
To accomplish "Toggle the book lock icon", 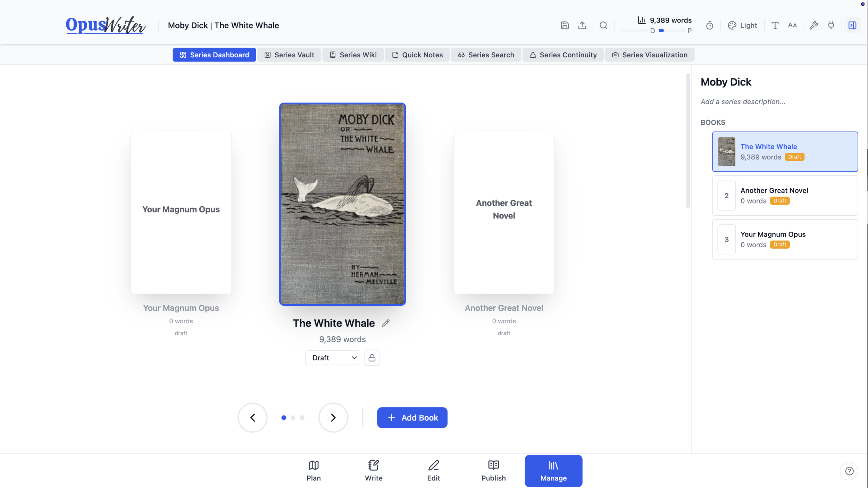I will pos(372,358).
